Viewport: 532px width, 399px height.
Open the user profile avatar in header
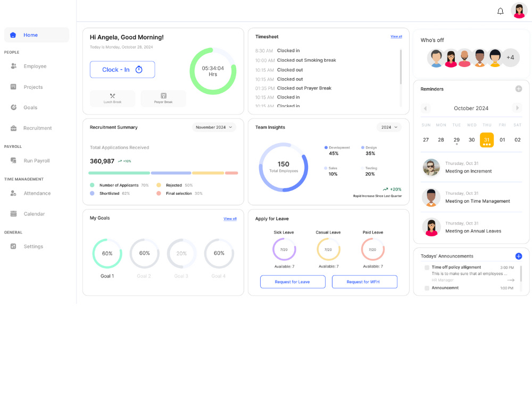click(519, 11)
